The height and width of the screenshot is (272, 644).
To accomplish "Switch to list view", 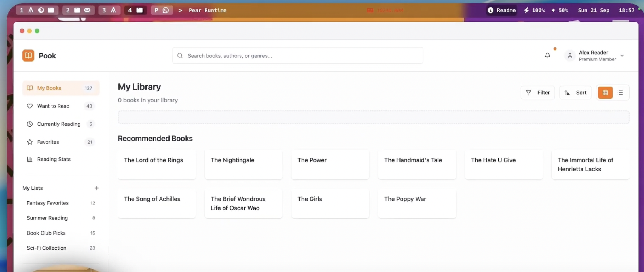I will click(620, 93).
